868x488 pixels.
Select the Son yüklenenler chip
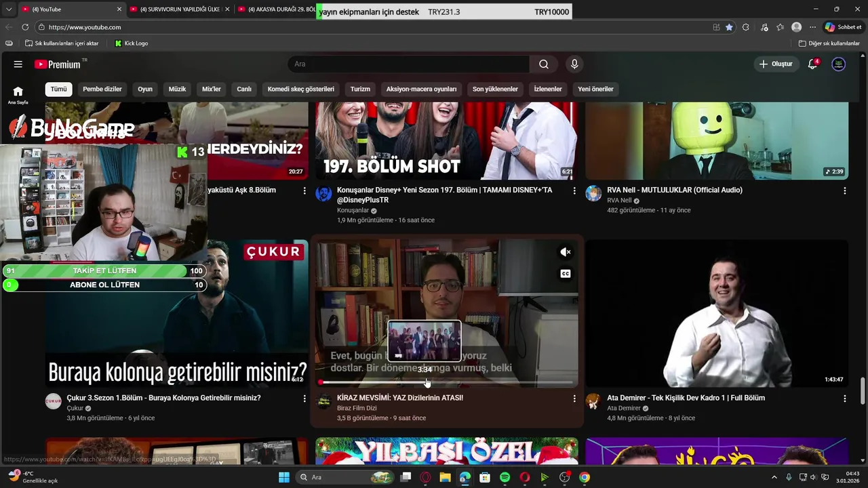coord(495,89)
